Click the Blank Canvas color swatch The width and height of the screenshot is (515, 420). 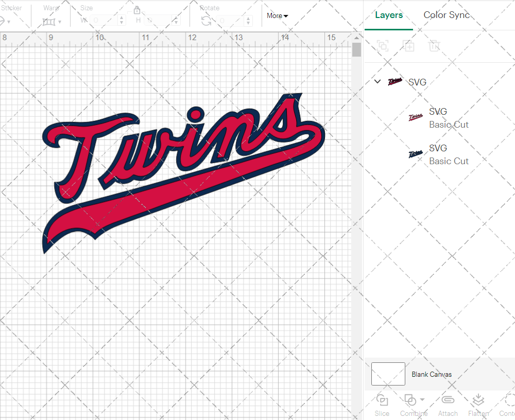coord(388,374)
